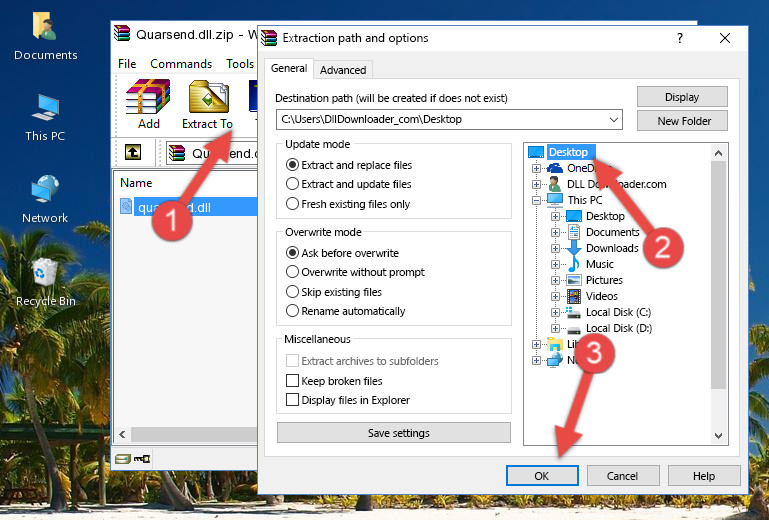
Task: Click the folder tree scroll down arrow
Action: tap(718, 436)
